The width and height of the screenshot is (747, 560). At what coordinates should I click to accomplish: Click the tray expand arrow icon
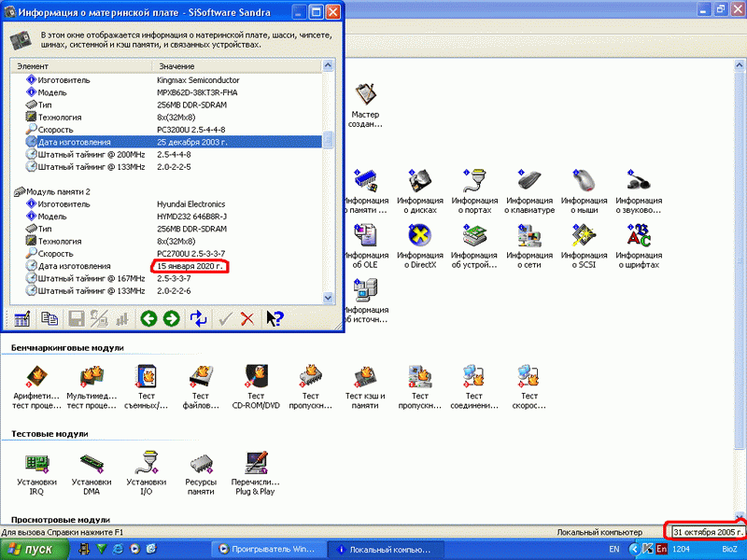[634, 550]
